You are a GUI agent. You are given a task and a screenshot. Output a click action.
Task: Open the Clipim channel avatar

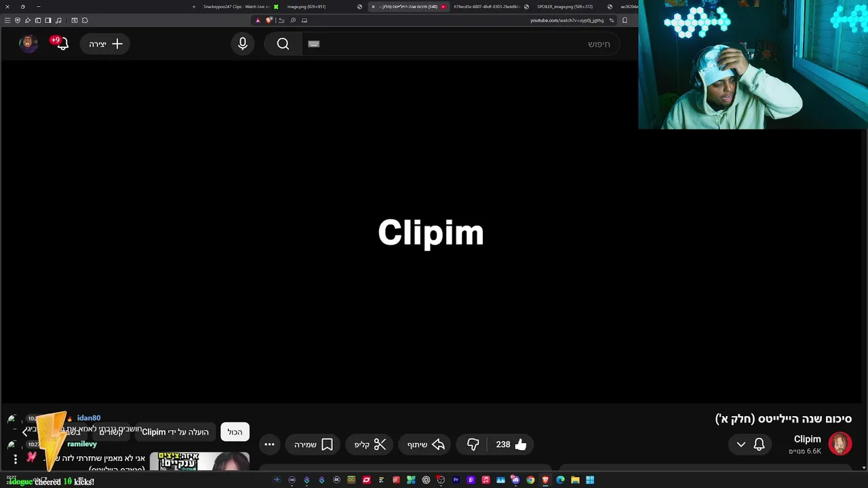coord(840,444)
